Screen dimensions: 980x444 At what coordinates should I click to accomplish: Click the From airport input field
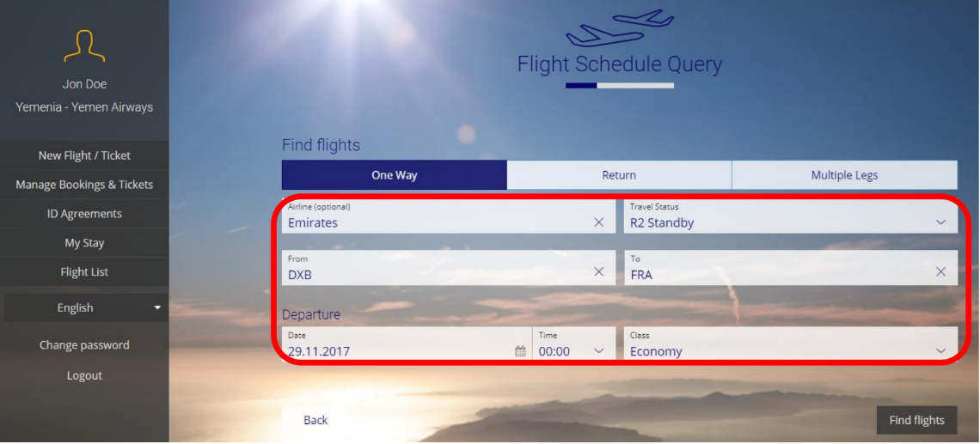point(448,268)
